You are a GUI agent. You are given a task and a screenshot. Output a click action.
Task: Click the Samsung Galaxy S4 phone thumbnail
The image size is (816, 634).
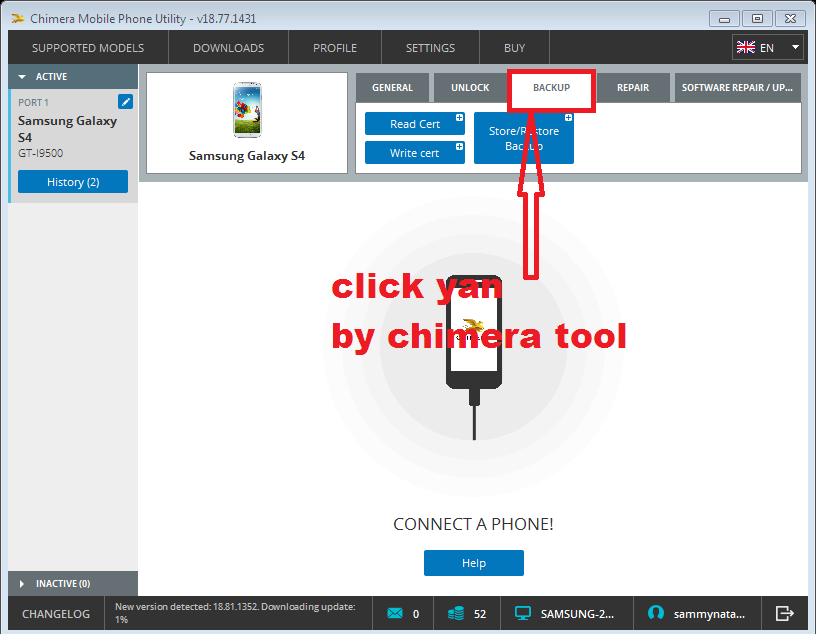click(x=247, y=110)
